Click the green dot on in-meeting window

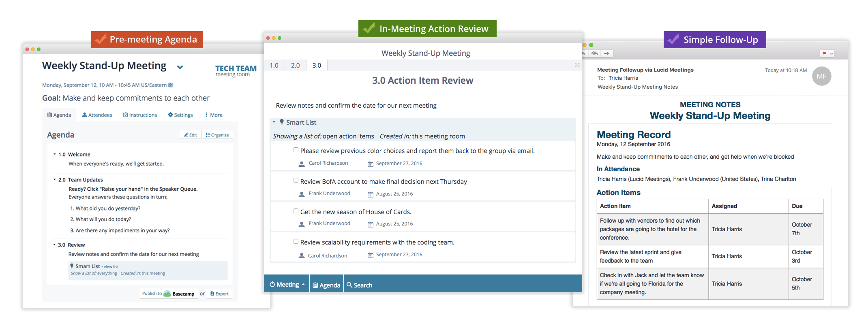point(279,38)
